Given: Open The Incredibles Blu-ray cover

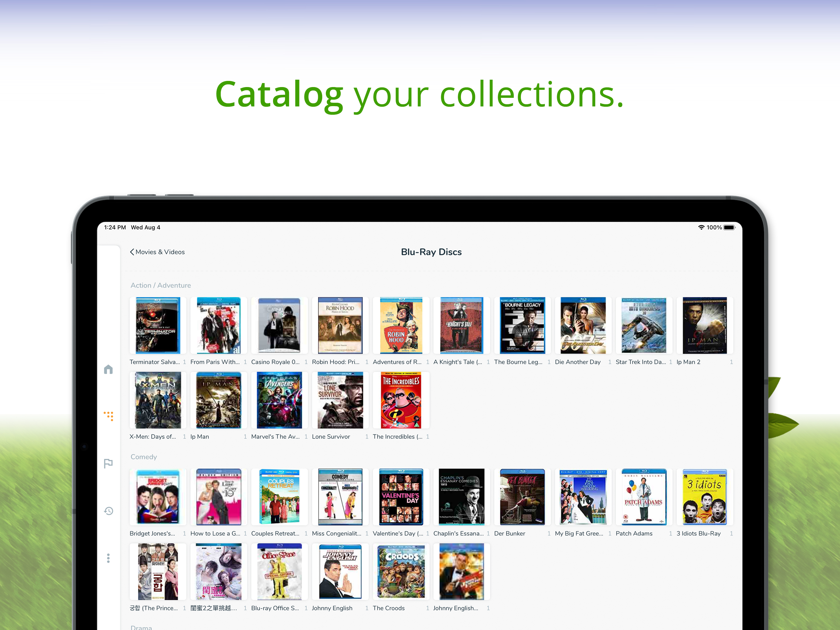Looking at the screenshot, I should [401, 400].
